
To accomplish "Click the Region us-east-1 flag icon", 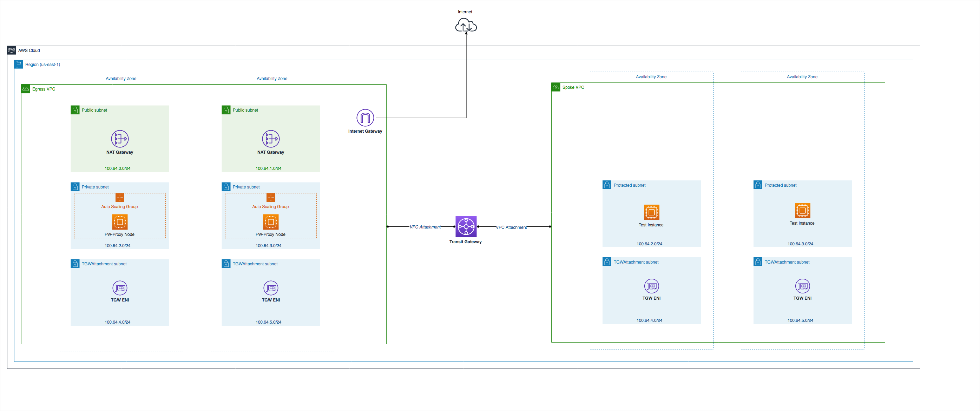I will point(19,64).
